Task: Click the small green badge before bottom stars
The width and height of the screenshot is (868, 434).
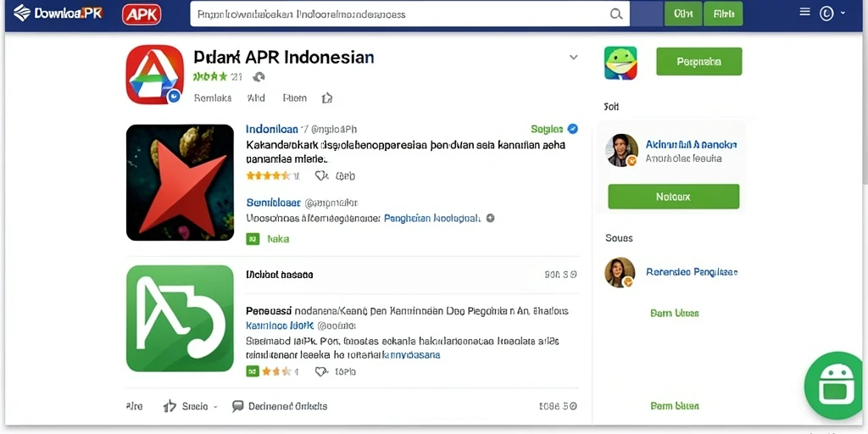Action: point(253,371)
